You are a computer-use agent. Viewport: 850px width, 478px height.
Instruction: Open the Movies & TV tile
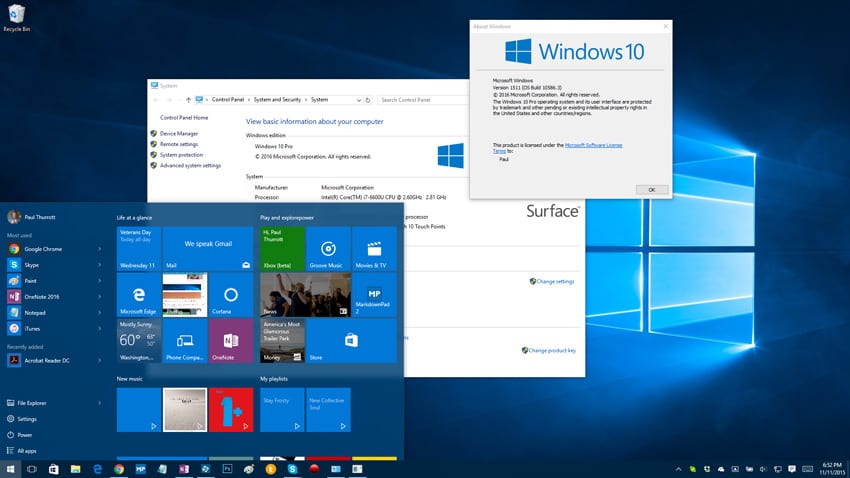point(374,249)
